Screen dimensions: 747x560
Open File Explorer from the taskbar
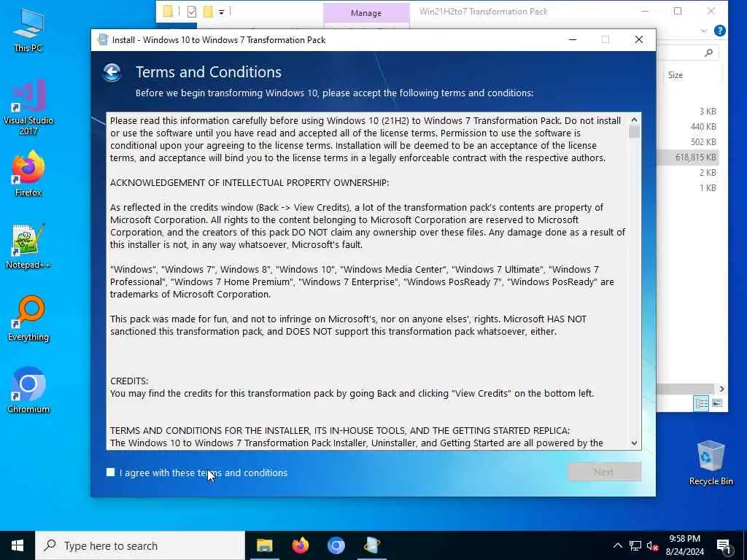coord(264,545)
